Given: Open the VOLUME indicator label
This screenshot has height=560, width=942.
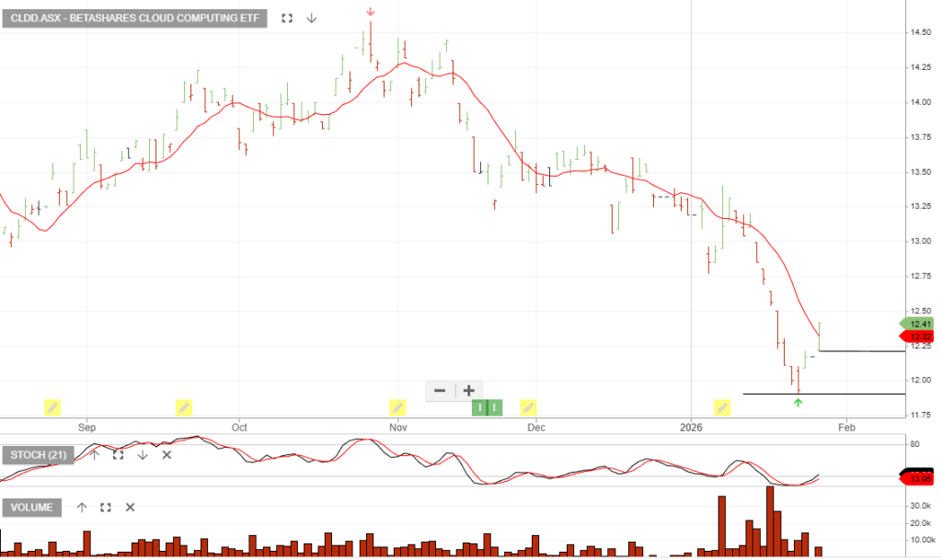Looking at the screenshot, I should tap(32, 508).
